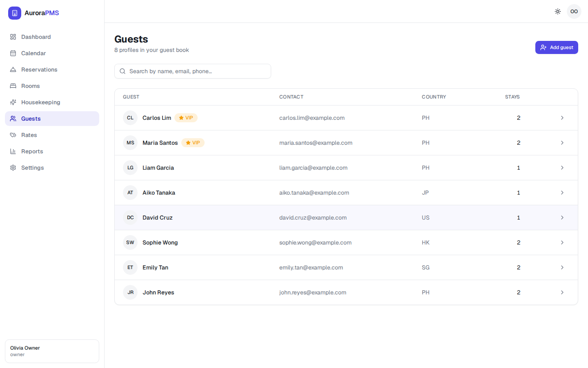Click the Dashboard grid icon

pyautogui.click(x=13, y=37)
